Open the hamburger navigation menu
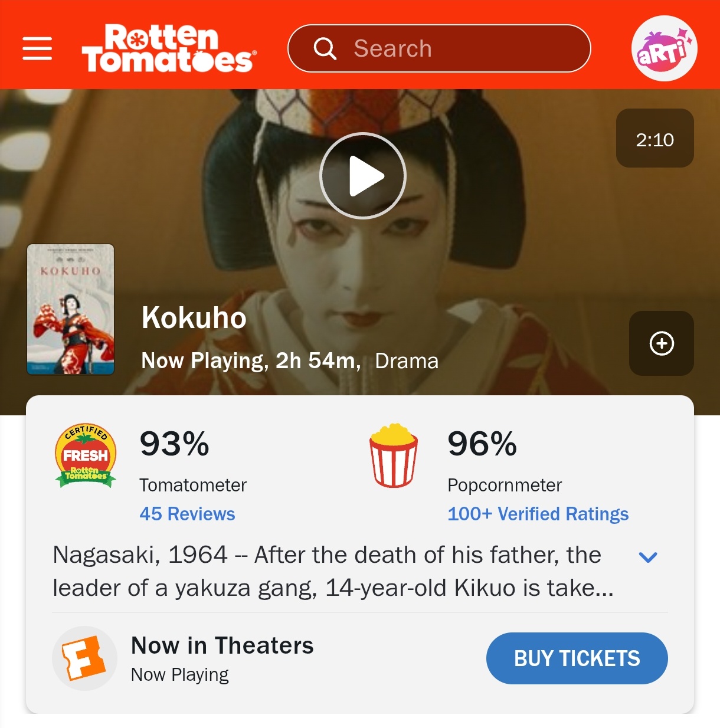 point(37,48)
